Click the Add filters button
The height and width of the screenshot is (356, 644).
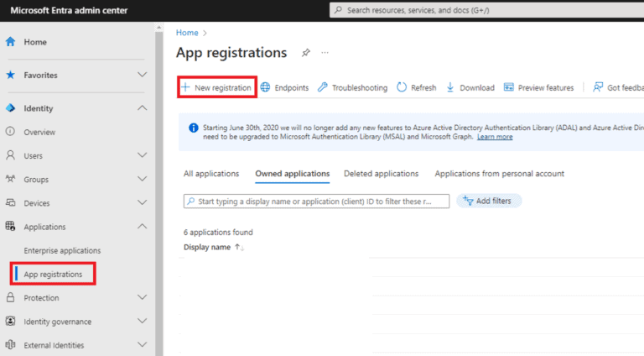pos(489,201)
